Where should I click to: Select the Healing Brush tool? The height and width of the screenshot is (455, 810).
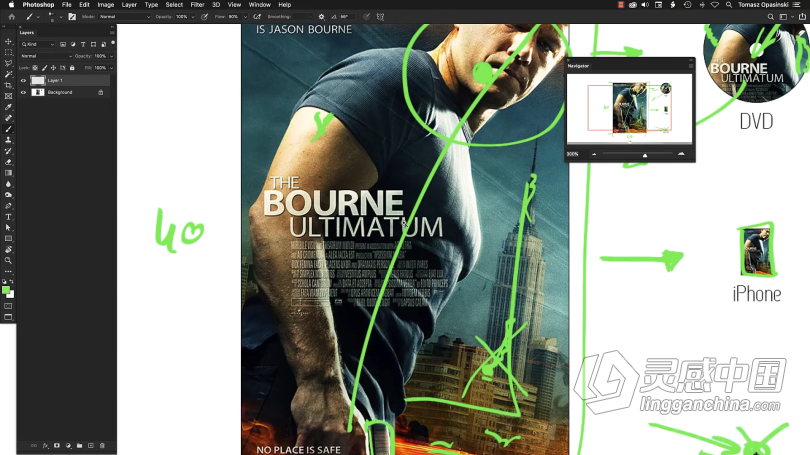8,118
